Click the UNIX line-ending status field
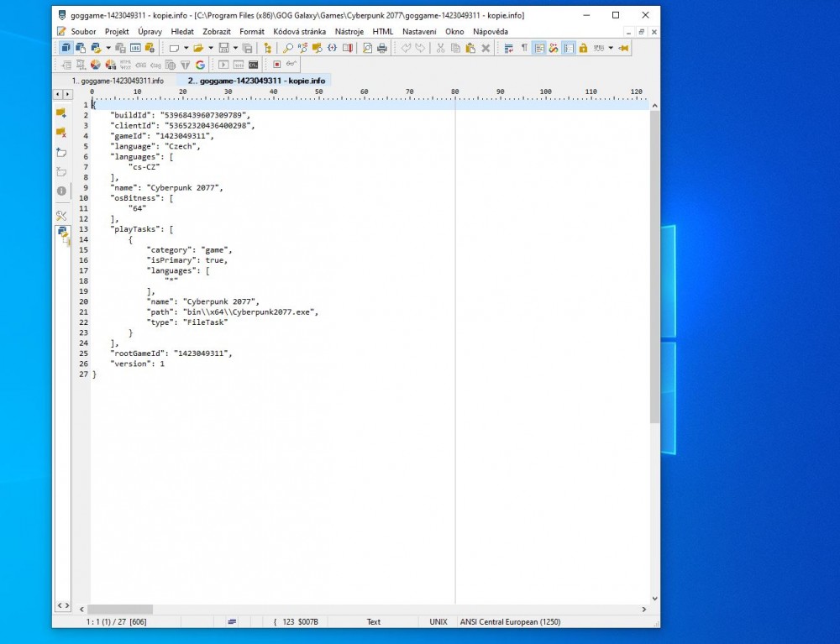This screenshot has height=644, width=840. pyautogui.click(x=438, y=622)
